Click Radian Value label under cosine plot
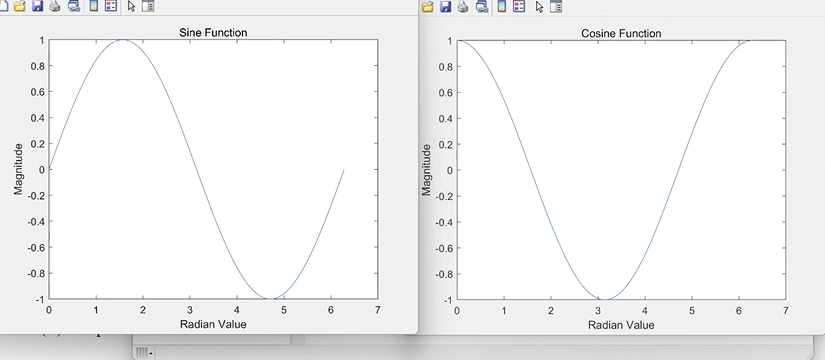825x360 pixels. (621, 325)
